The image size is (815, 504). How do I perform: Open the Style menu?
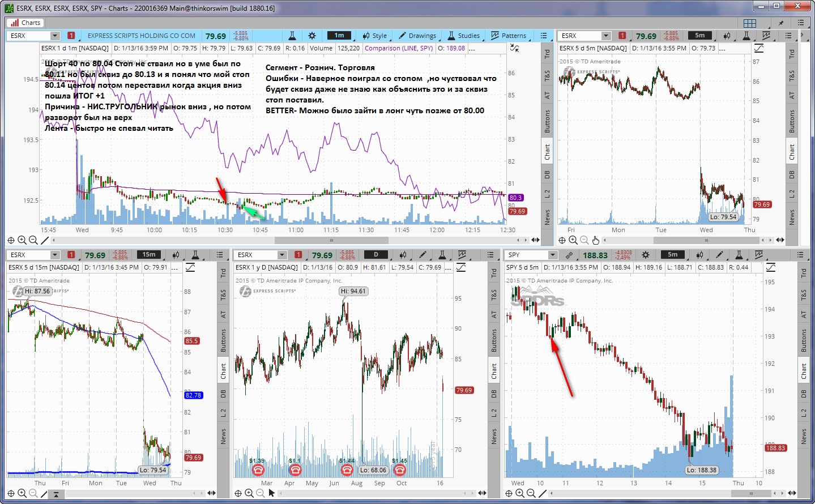375,36
